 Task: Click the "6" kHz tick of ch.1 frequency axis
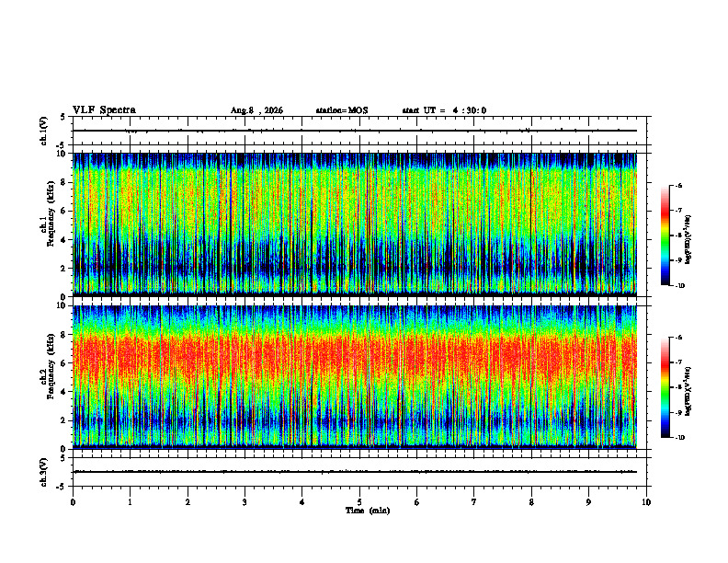click(x=64, y=212)
